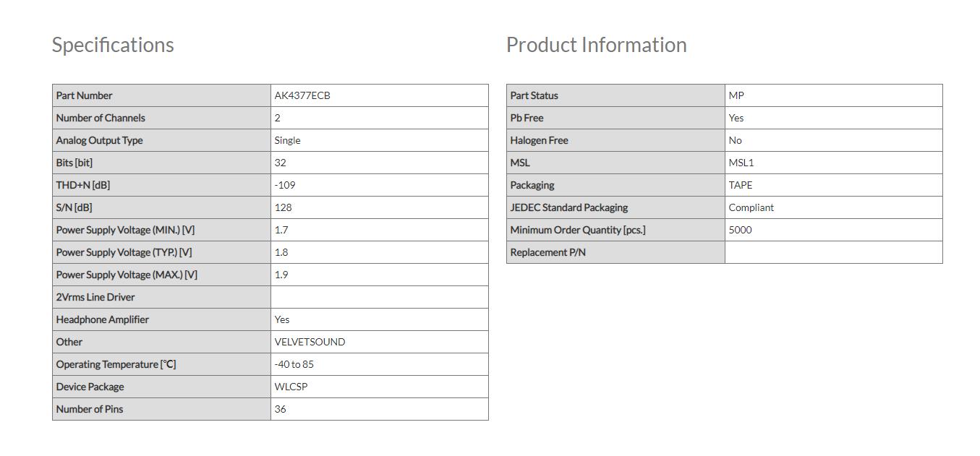Click the MSL1 value cell
The image size is (980, 456).
click(741, 163)
